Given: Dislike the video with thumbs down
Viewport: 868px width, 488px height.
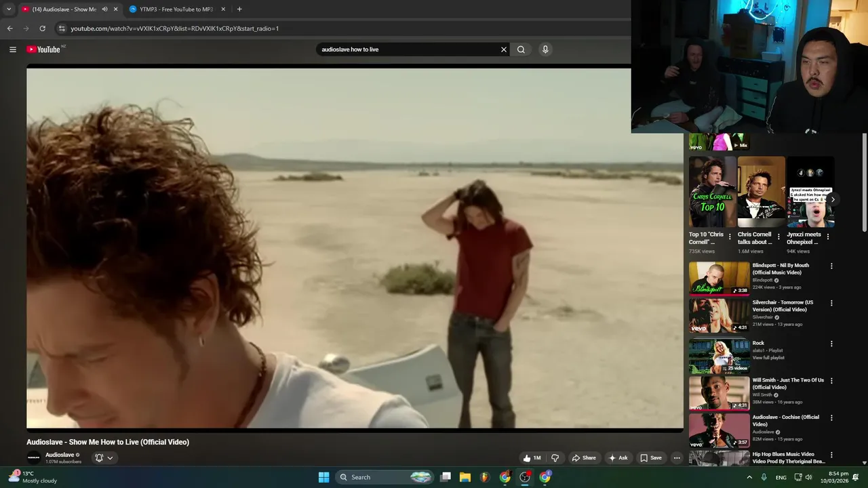Looking at the screenshot, I should (555, 458).
